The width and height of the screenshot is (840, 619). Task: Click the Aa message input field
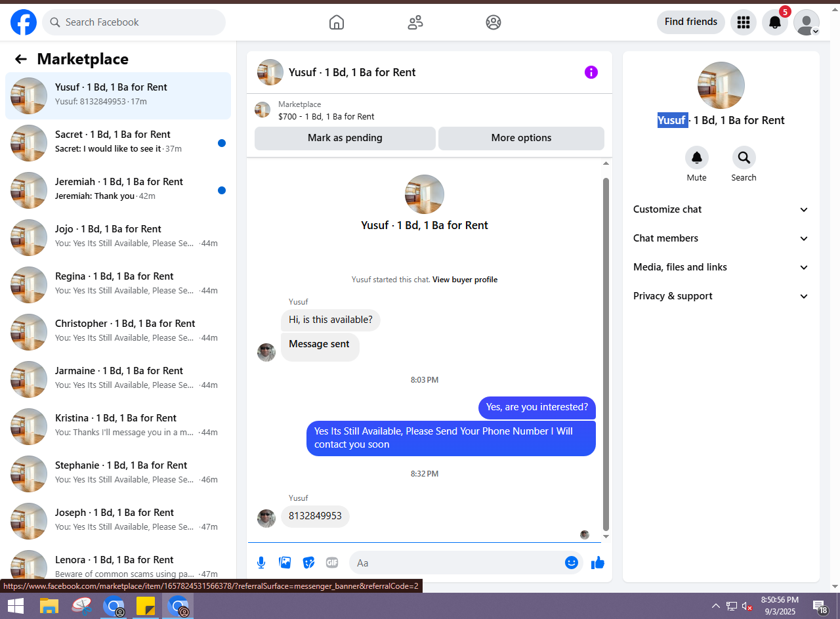(x=456, y=563)
